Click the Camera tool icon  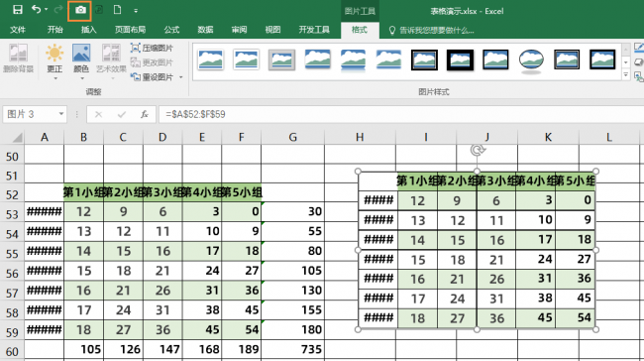pyautogui.click(x=80, y=10)
